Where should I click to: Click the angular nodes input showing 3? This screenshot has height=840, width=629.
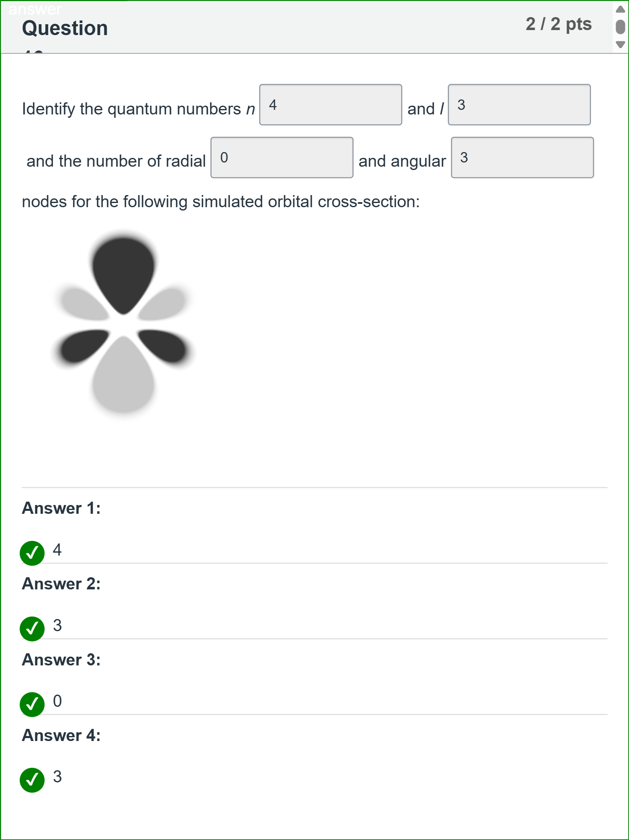(522, 157)
